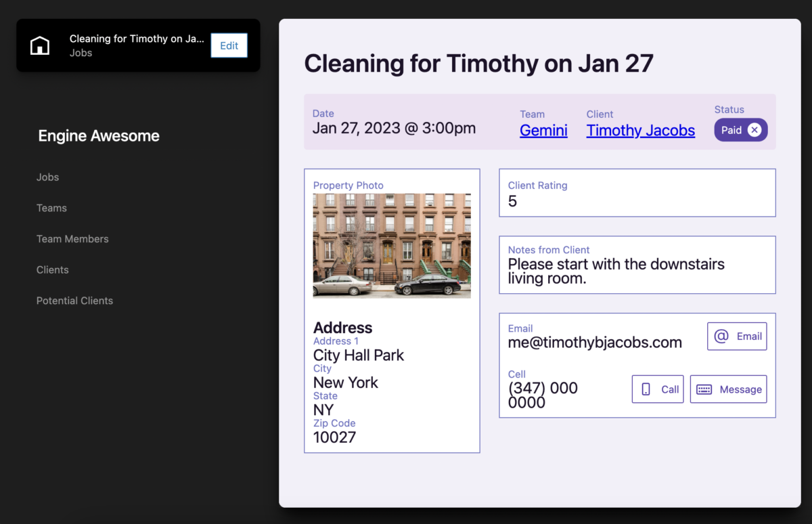Click the phone icon on Call button
Screen dimensions: 812x524
coord(646,389)
